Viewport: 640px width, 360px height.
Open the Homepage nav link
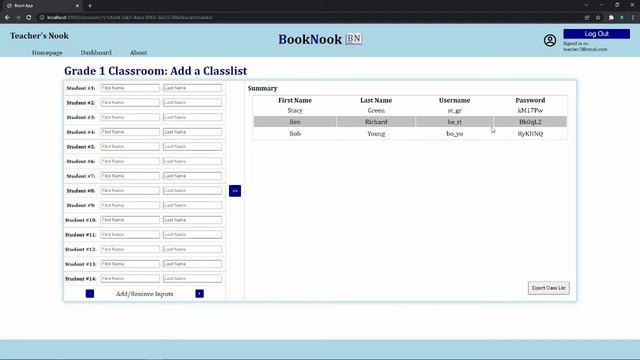pyautogui.click(x=47, y=53)
